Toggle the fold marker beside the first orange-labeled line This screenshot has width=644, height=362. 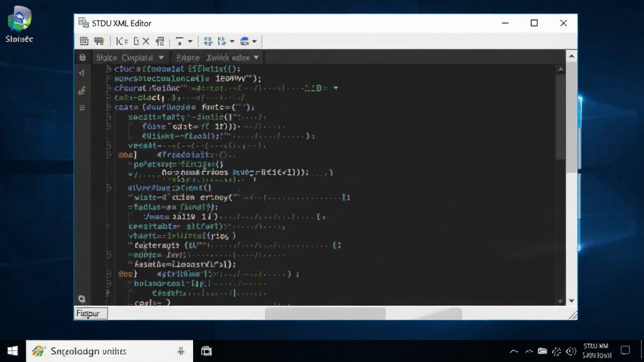pos(108,155)
